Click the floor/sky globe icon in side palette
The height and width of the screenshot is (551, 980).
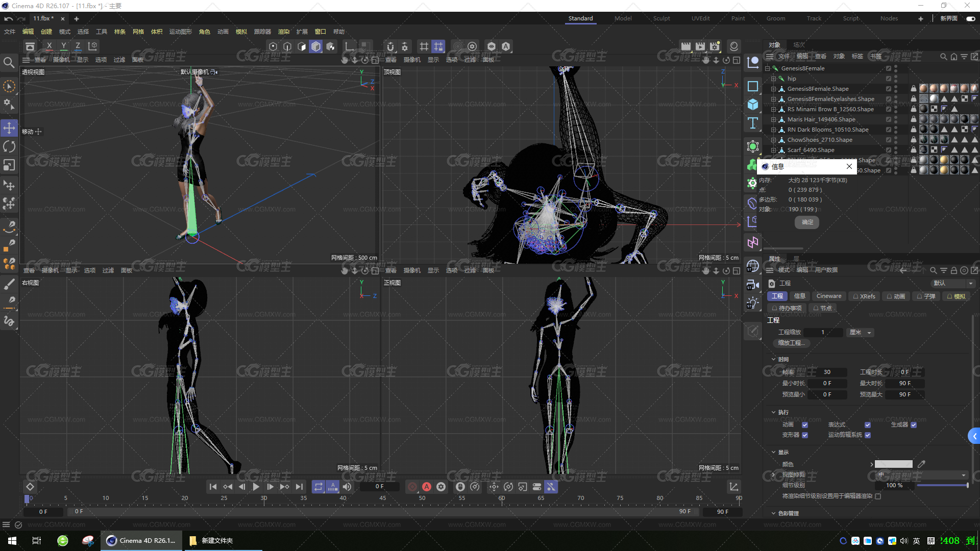click(x=753, y=266)
